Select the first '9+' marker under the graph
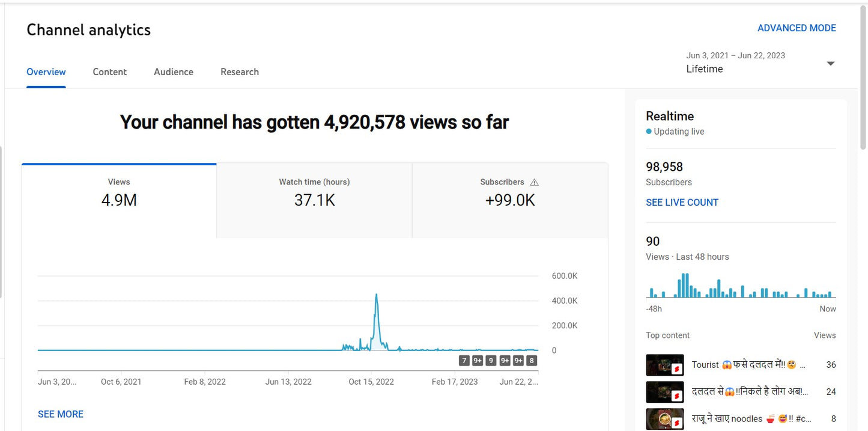Screen dimensions: 868x431 click(x=477, y=359)
